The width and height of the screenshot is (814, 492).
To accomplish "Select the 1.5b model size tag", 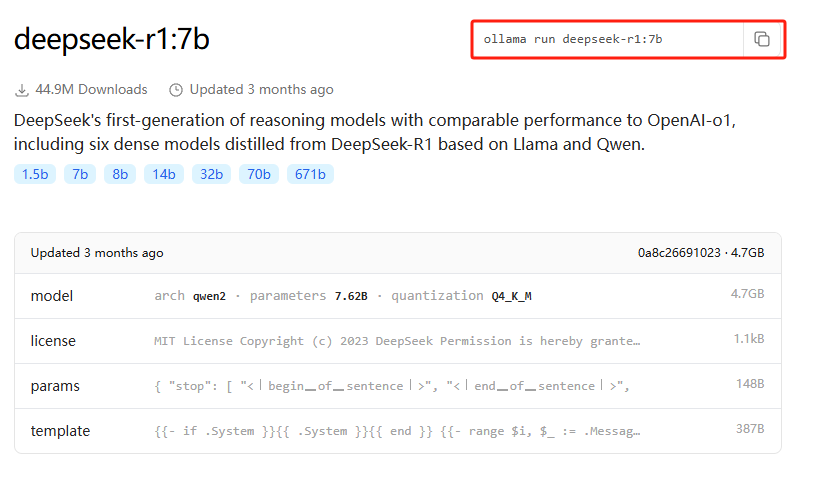I will tap(34, 174).
